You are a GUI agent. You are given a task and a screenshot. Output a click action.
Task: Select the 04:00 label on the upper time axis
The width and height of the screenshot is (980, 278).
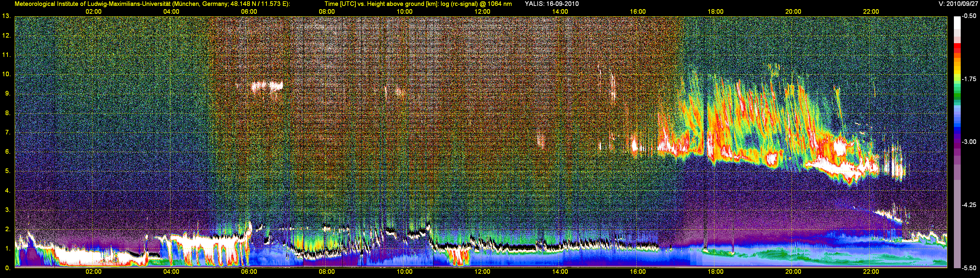(x=171, y=12)
